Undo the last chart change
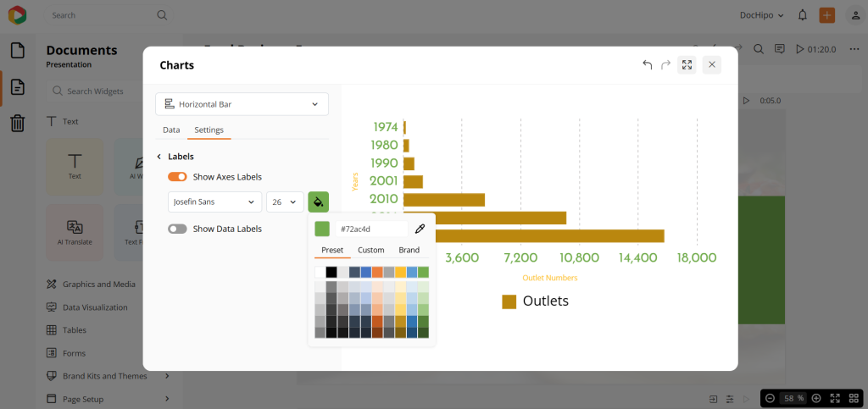The image size is (868, 409). click(647, 64)
